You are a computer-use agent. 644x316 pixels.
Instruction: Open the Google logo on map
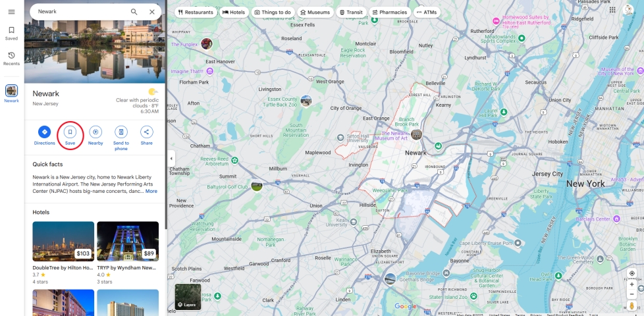(x=406, y=306)
